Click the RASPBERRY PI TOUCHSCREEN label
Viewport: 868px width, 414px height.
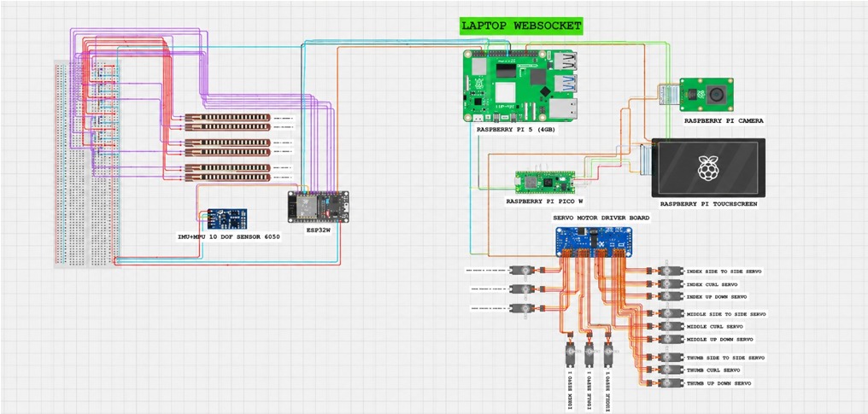708,204
